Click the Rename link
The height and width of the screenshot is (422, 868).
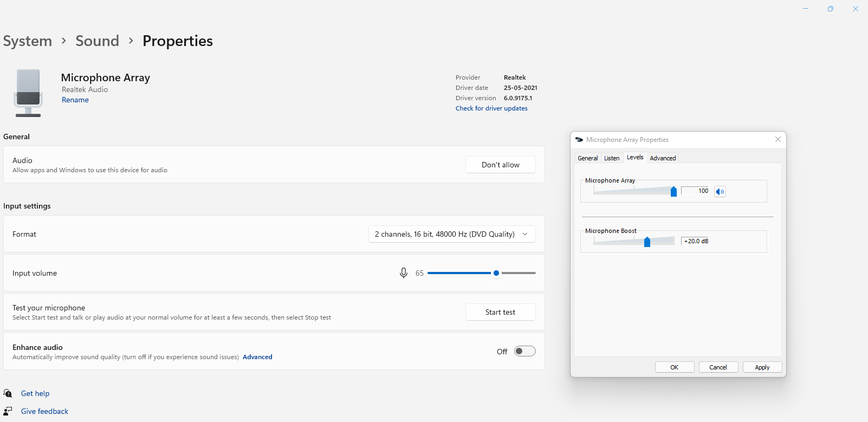pos(75,100)
